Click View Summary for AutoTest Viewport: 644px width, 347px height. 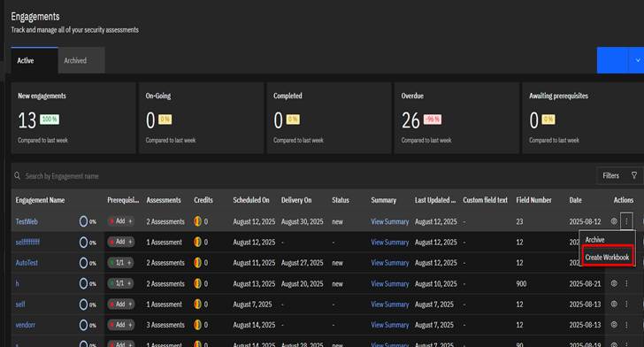[390, 262]
